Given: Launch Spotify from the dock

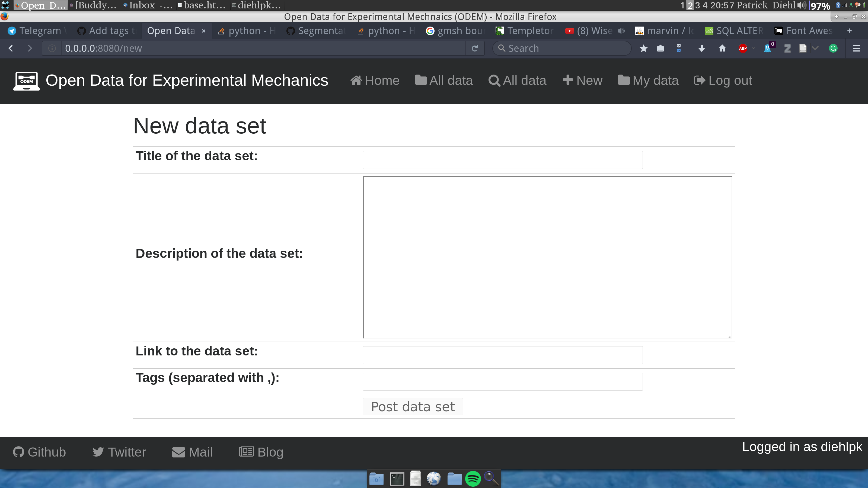Looking at the screenshot, I should tap(473, 478).
